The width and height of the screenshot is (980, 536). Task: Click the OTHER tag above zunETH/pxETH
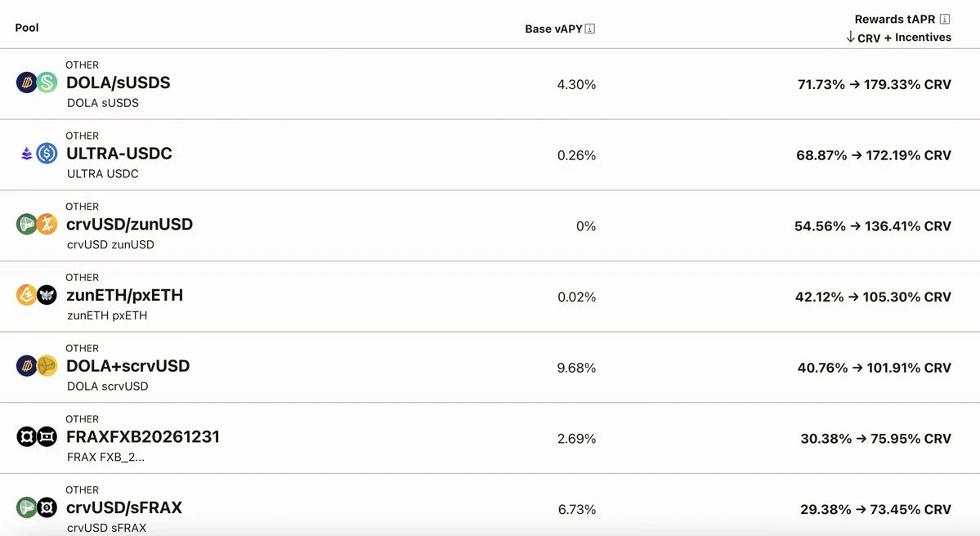(x=82, y=277)
